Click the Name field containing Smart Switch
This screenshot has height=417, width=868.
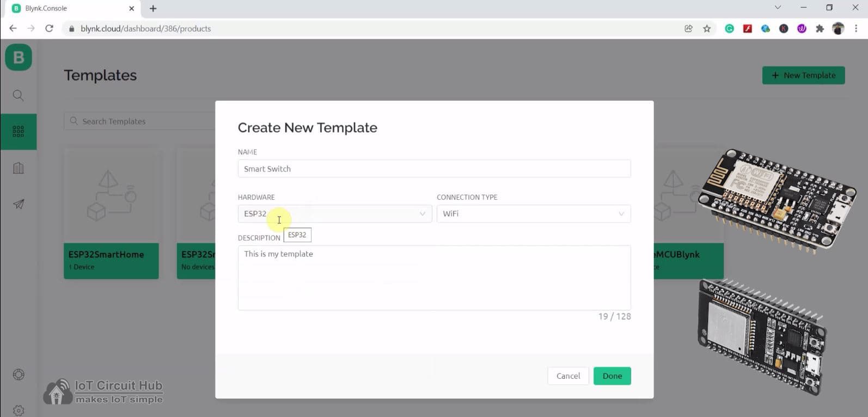[434, 169]
